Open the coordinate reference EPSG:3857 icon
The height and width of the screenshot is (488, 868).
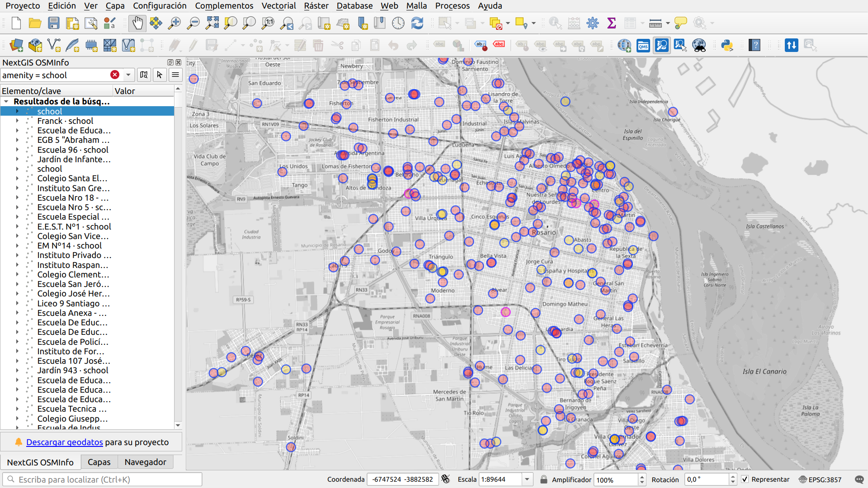(803, 479)
